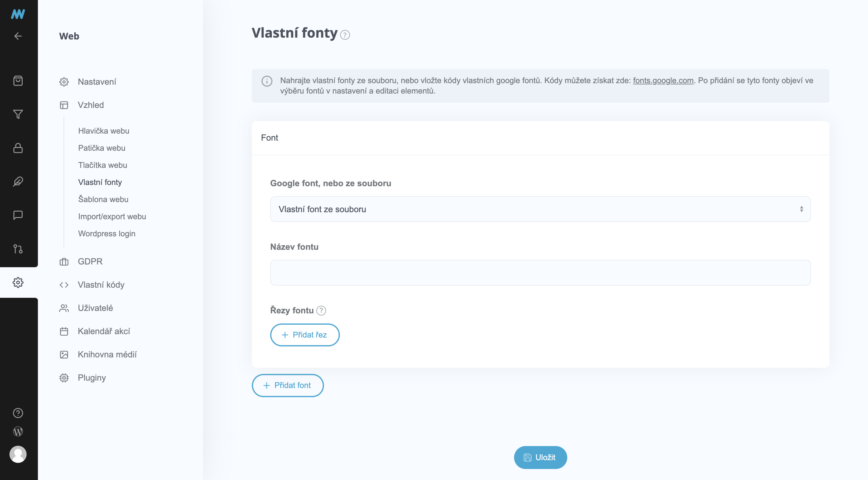Screen dimensions: 868x480
Task: Select Hlavička webu submenu item
Action: point(103,131)
